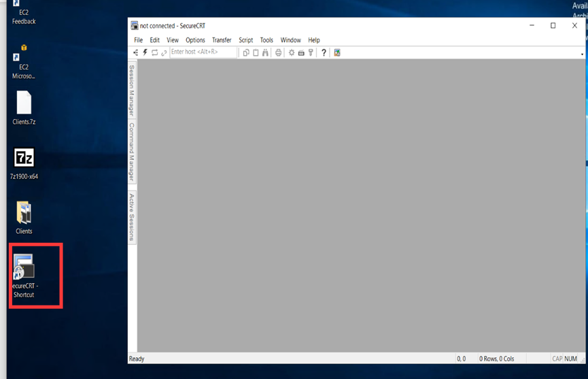Click the Copy toolbar icon
The width and height of the screenshot is (588, 379).
[x=246, y=52]
